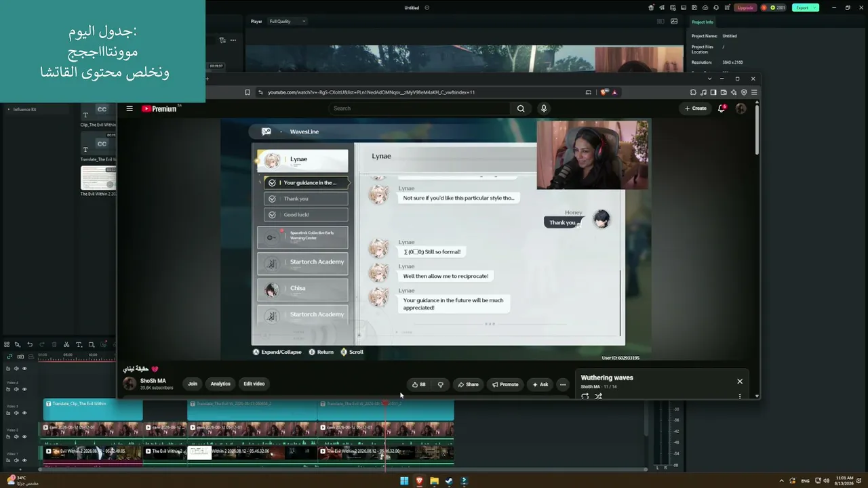Shuffle the Wuthering waves playlist
868x488 pixels.
point(598,396)
